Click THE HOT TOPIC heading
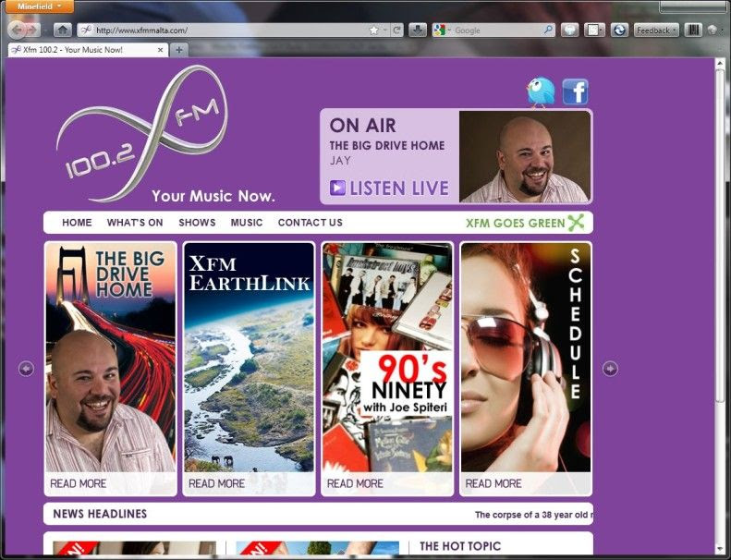 [460, 546]
